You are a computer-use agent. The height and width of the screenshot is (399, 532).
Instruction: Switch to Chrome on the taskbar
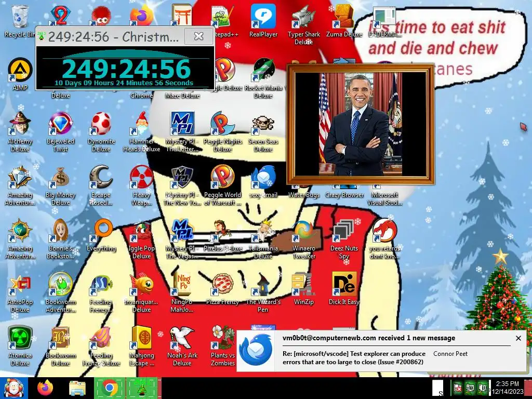[110, 388]
